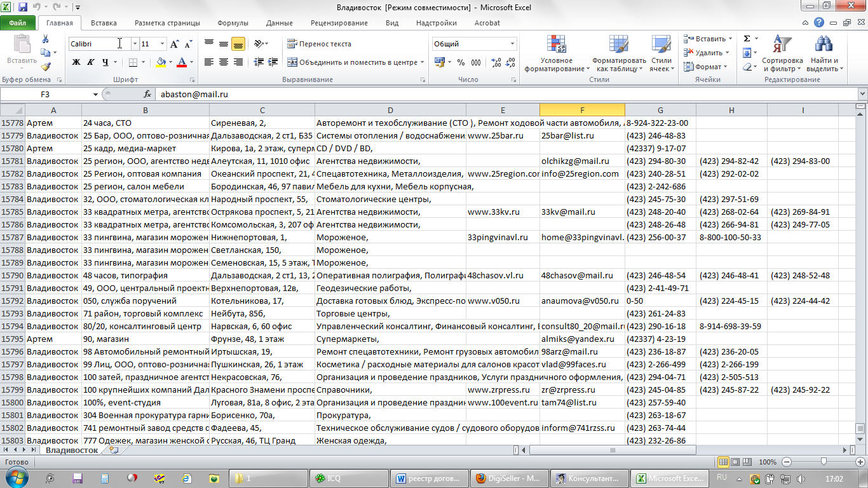868x488 pixels.
Task: Click the Windows Start button
Action: pyautogui.click(x=15, y=478)
